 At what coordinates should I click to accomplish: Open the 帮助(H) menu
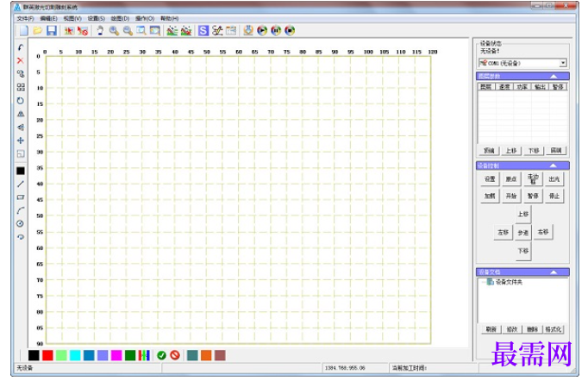[170, 18]
